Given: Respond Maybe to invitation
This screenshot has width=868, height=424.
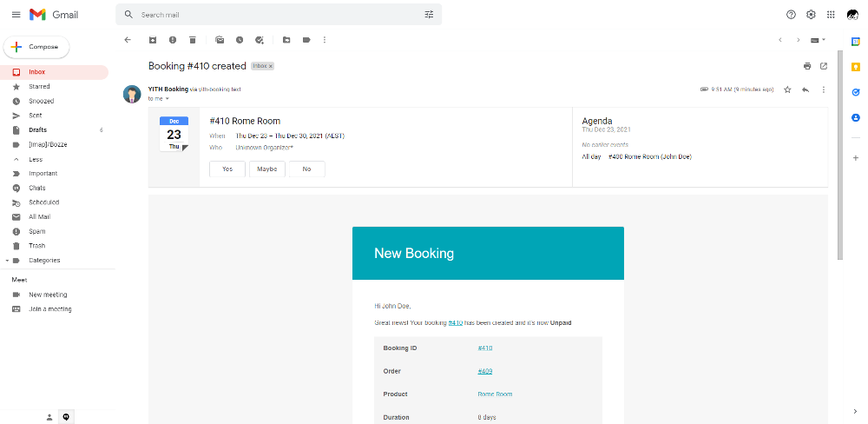Looking at the screenshot, I should click(266, 169).
